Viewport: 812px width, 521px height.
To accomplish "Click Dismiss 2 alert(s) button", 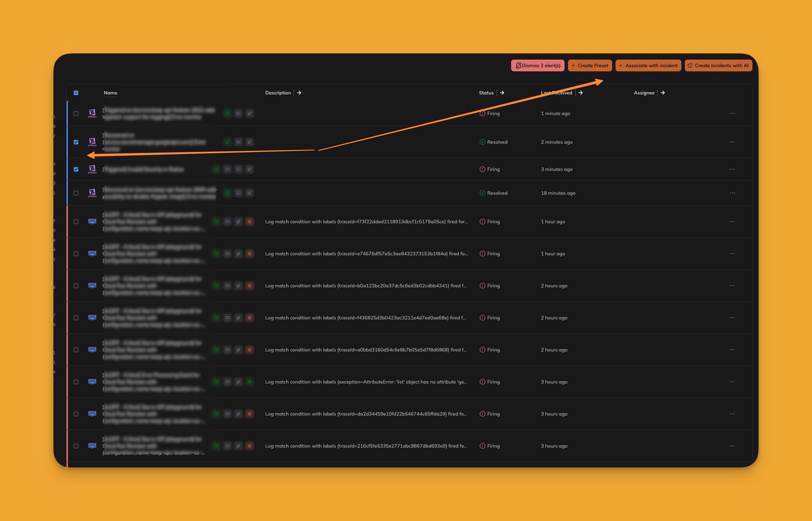I will (538, 65).
